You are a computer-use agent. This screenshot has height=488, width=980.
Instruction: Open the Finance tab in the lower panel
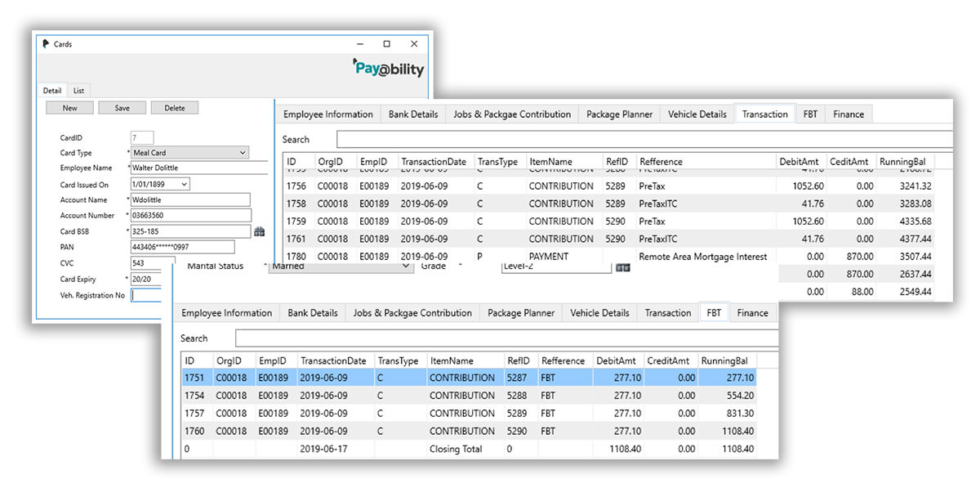click(752, 313)
